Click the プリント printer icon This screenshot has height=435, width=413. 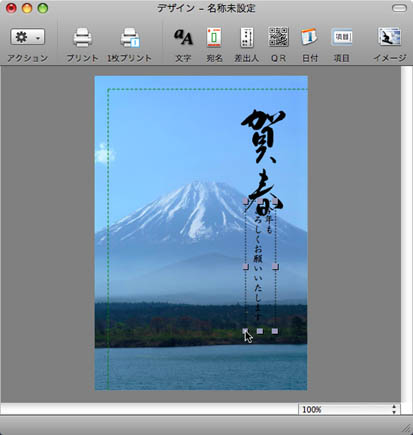82,38
